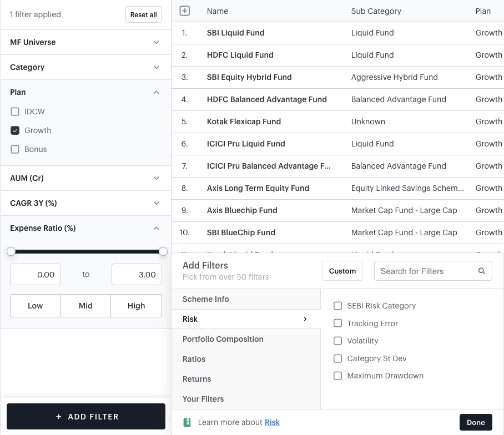Click the Sub Category column header
504x435 pixels.
click(x=376, y=11)
